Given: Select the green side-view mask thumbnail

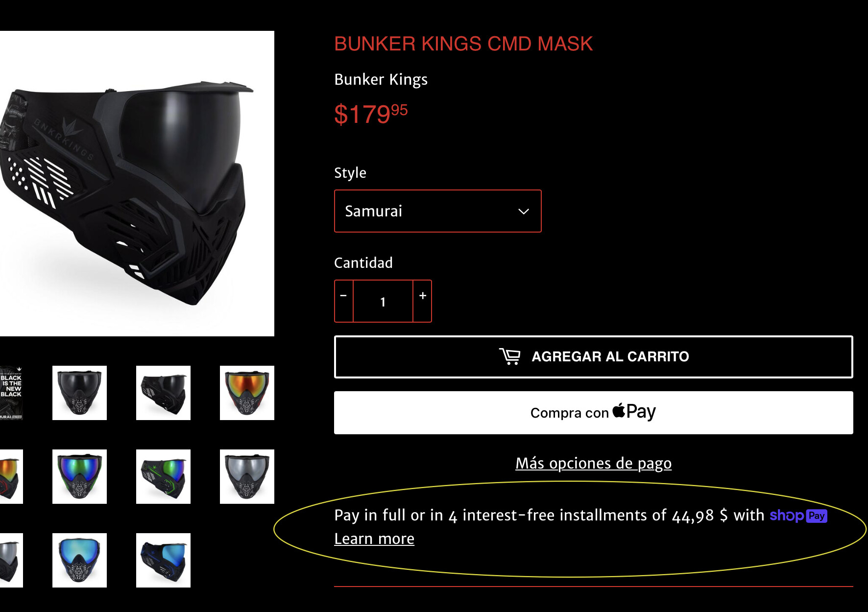Looking at the screenshot, I should pos(163,476).
